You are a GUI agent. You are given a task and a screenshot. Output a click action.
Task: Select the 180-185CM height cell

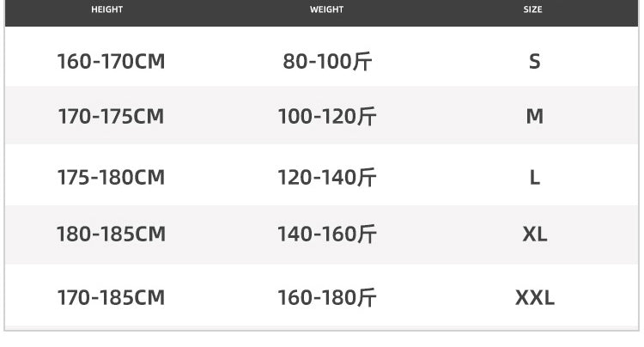coord(111,234)
